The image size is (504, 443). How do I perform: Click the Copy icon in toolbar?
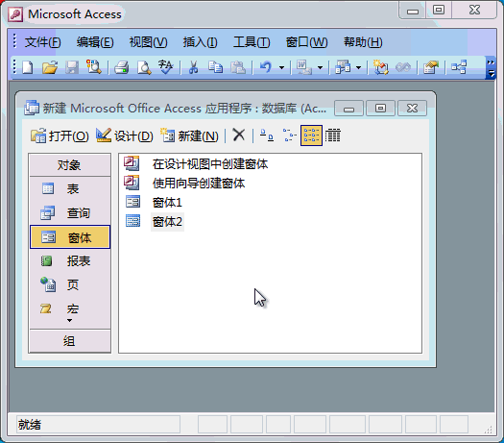pyautogui.click(x=215, y=67)
